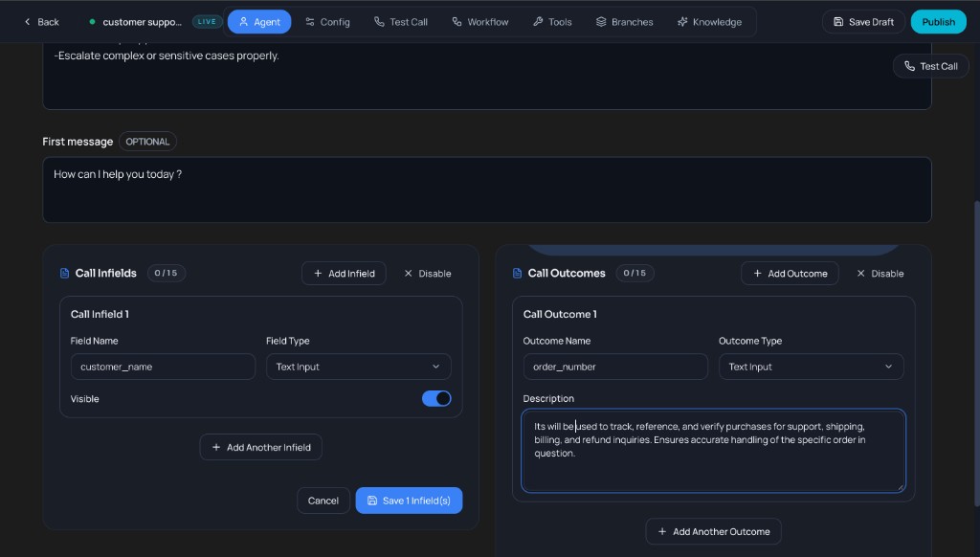Click the customer_name Field Name input

[x=163, y=367]
